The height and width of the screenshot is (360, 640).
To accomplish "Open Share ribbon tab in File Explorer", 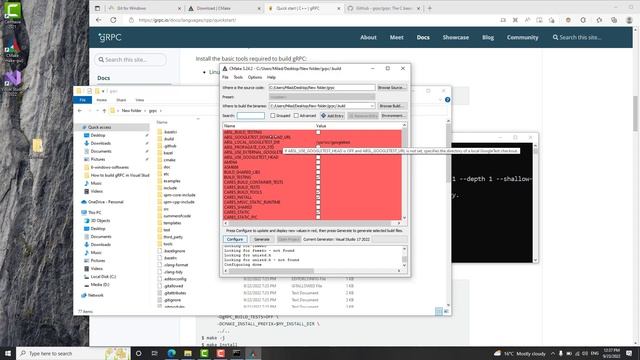I will click(121, 100).
